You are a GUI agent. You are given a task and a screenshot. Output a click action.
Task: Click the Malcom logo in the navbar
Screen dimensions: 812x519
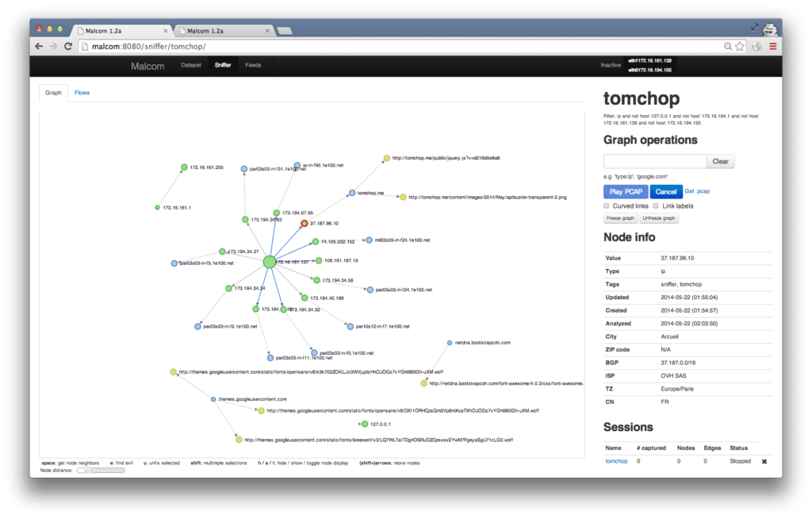147,66
